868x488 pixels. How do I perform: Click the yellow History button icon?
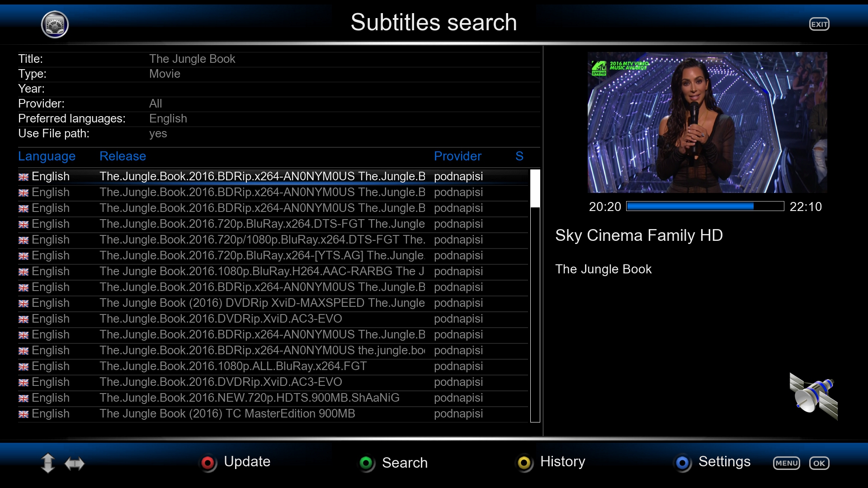[x=524, y=463]
